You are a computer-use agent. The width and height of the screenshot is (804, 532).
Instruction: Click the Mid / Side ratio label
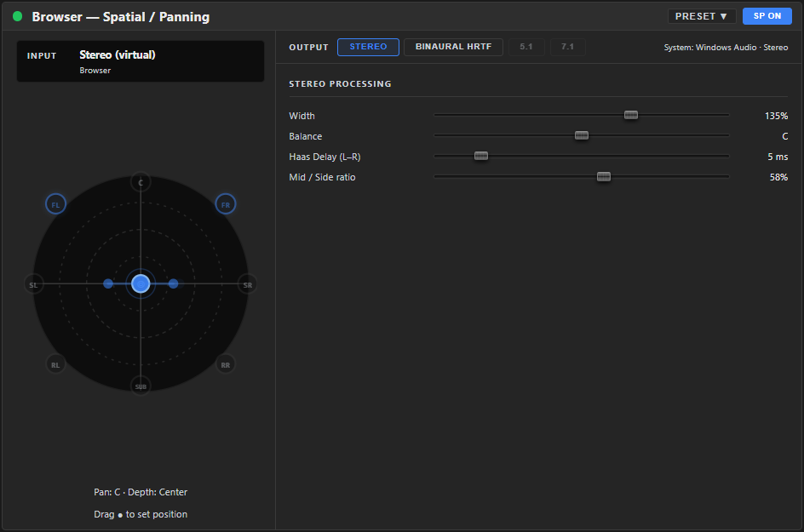(x=322, y=177)
